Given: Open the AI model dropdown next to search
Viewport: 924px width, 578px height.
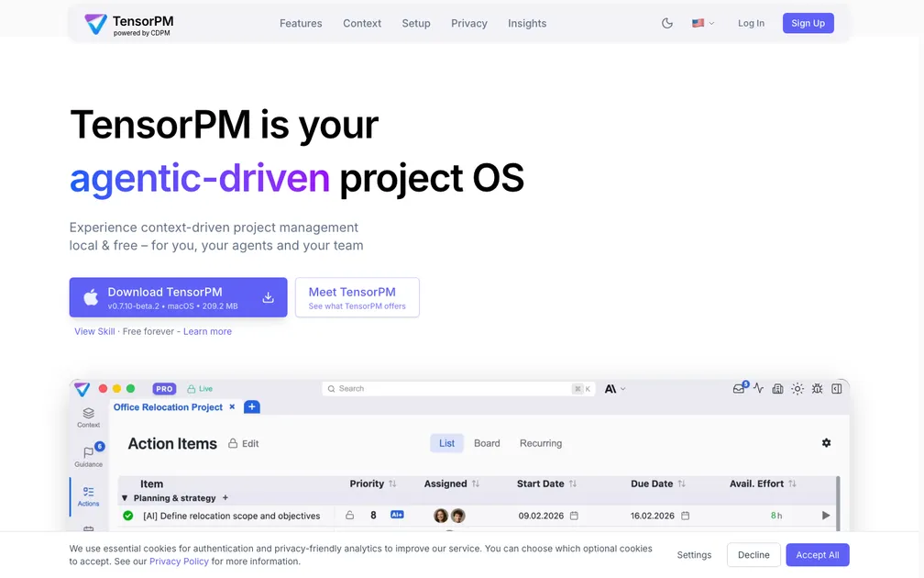Looking at the screenshot, I should pos(614,389).
